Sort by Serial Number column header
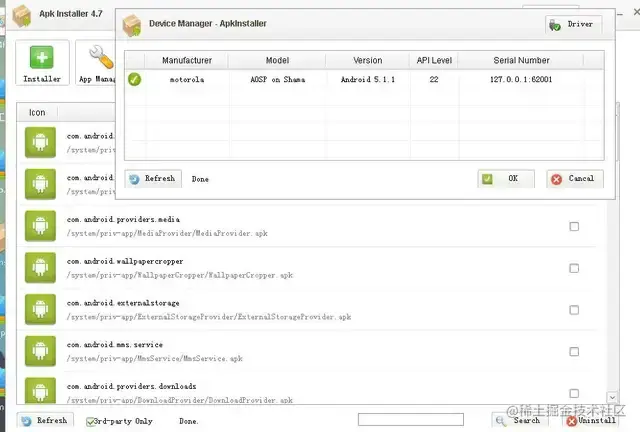 [521, 60]
